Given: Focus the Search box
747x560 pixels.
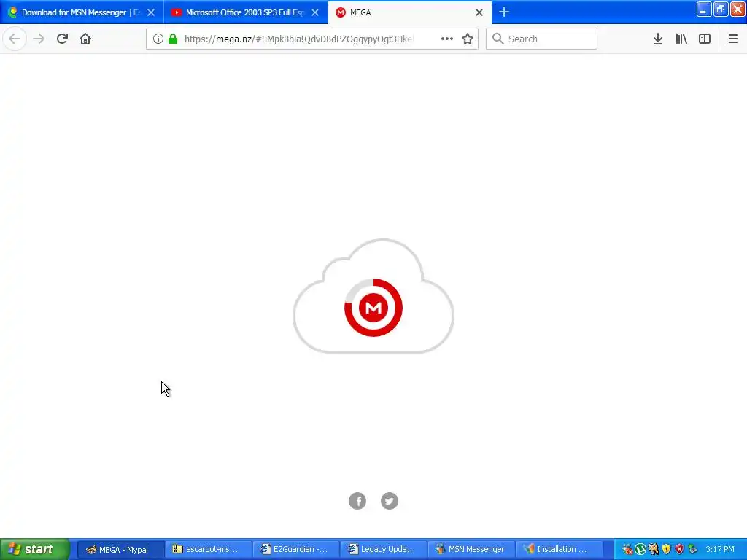Looking at the screenshot, I should click(x=542, y=39).
